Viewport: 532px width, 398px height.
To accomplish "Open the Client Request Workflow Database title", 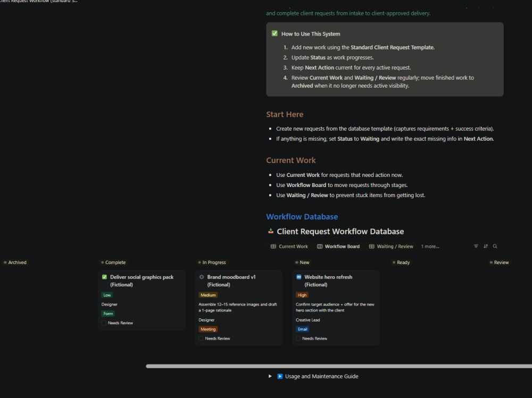I will click(x=340, y=232).
